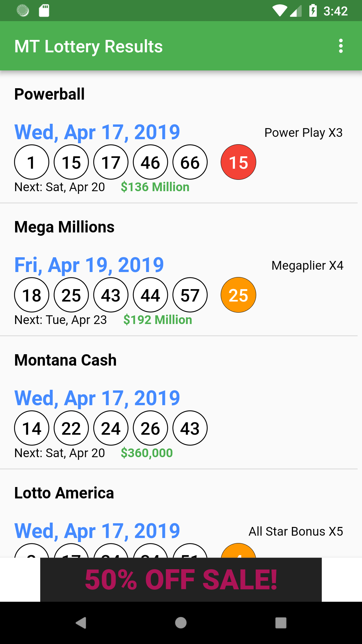This screenshot has width=362, height=644.
Task: Open the three-dot overflow menu
Action: coord(341,46)
